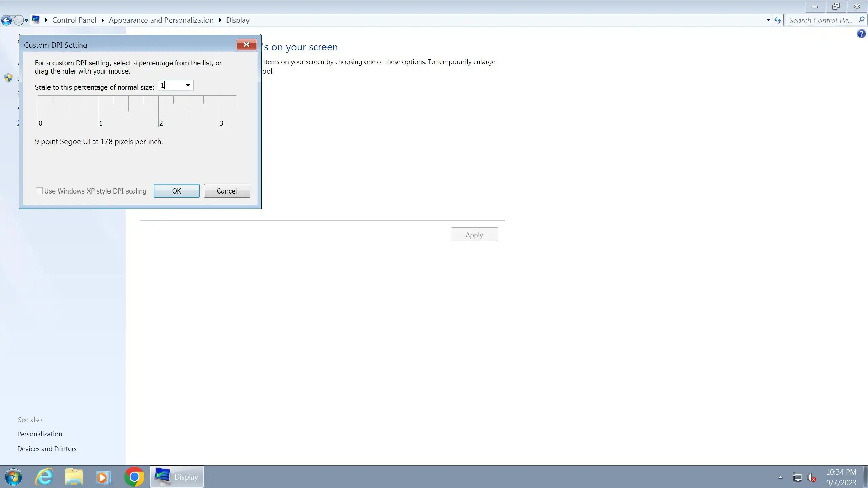
Task: Click the Start menu orb
Action: click(14, 477)
